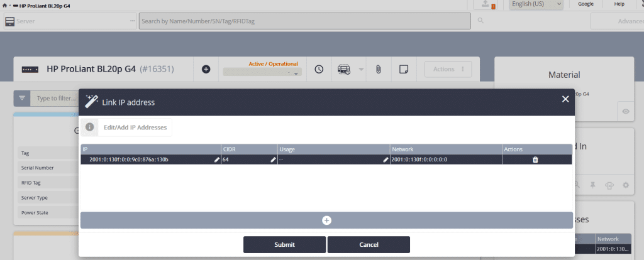Click the paperclip attachments icon
Viewport: 644px width, 260px height.
[378, 69]
